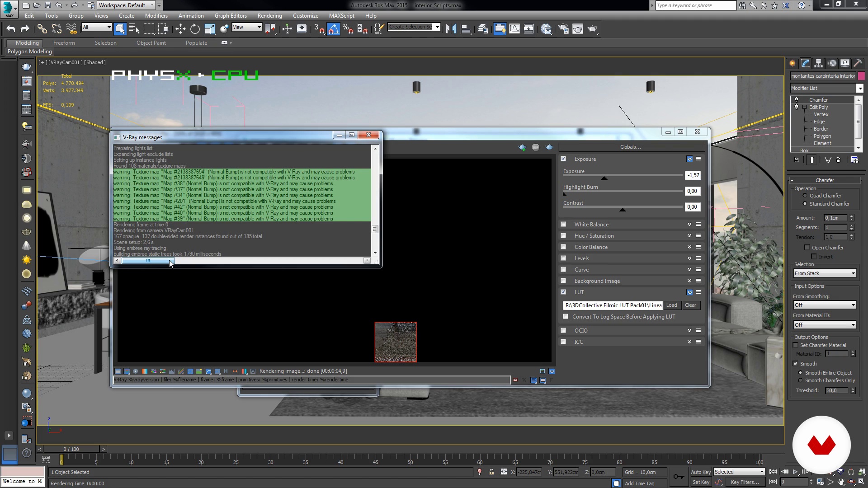Choose the Select and Move tool
The image size is (868, 488).
coord(180,29)
